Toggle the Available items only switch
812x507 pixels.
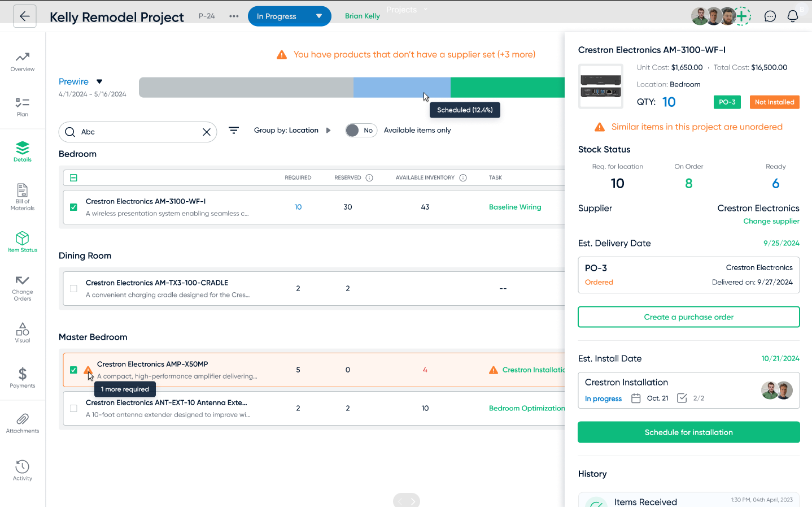pos(361,131)
